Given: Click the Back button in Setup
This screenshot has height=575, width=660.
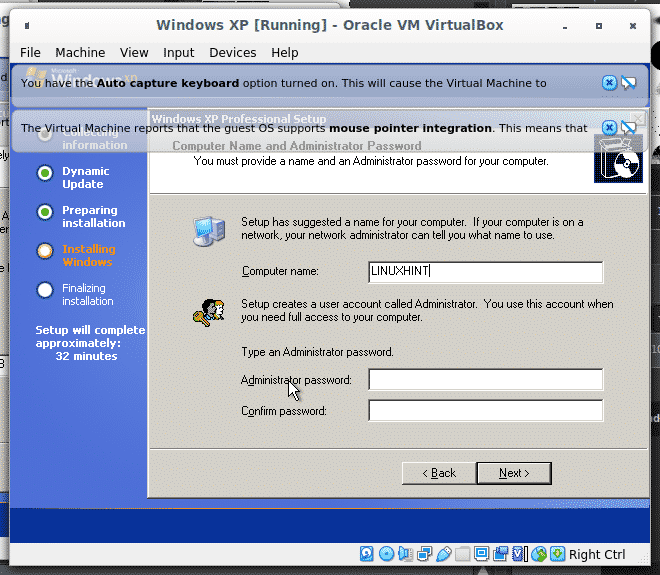Looking at the screenshot, I should (x=439, y=473).
